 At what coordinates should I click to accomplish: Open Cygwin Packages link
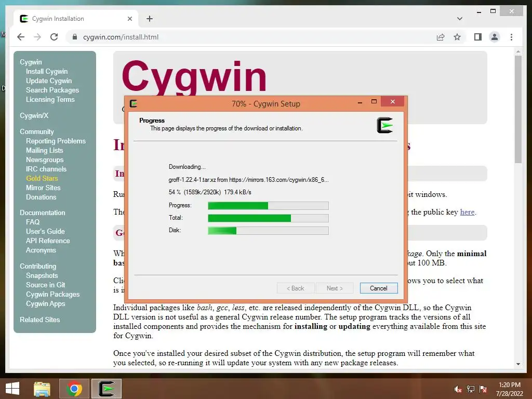(52, 295)
